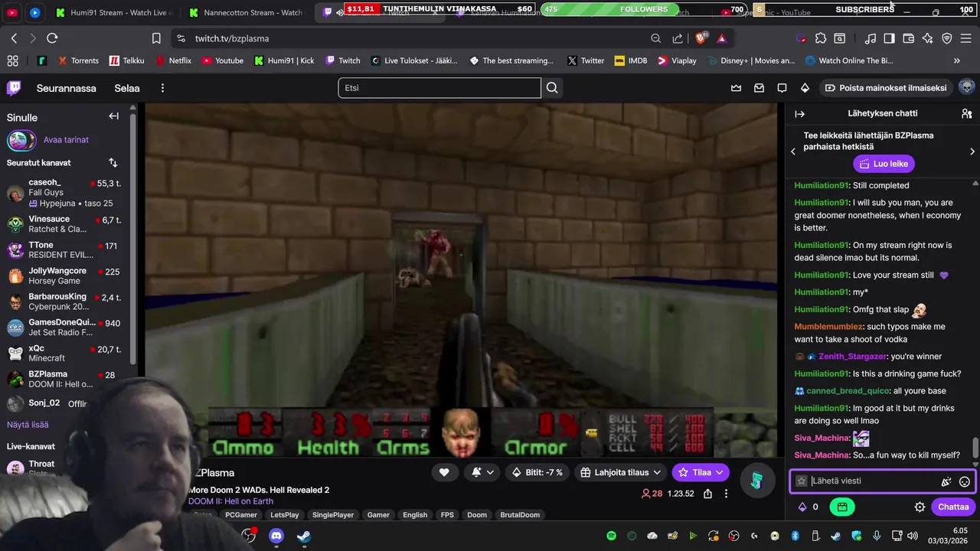Open Twitch notifications inbox icon
This screenshot has width=980, height=551.
point(759,88)
